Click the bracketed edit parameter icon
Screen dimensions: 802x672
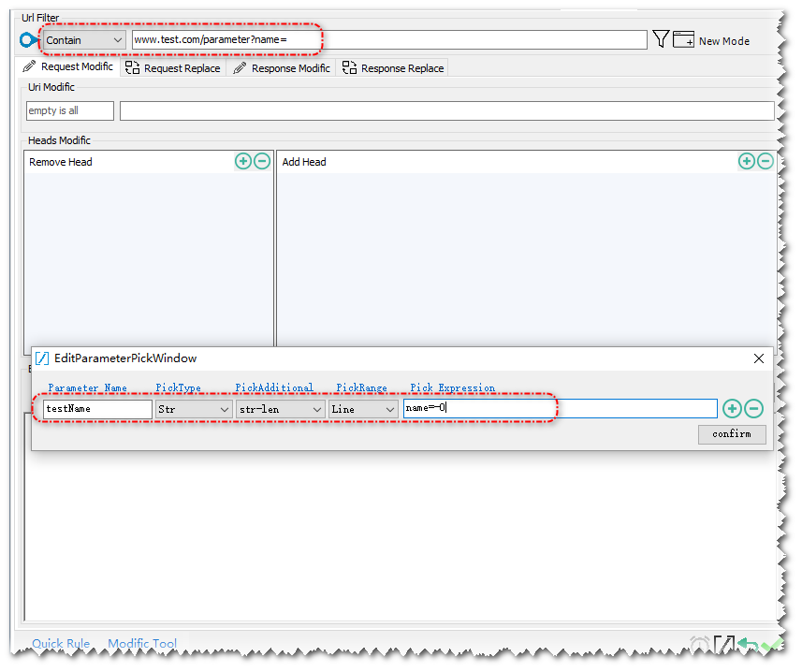coord(723,644)
